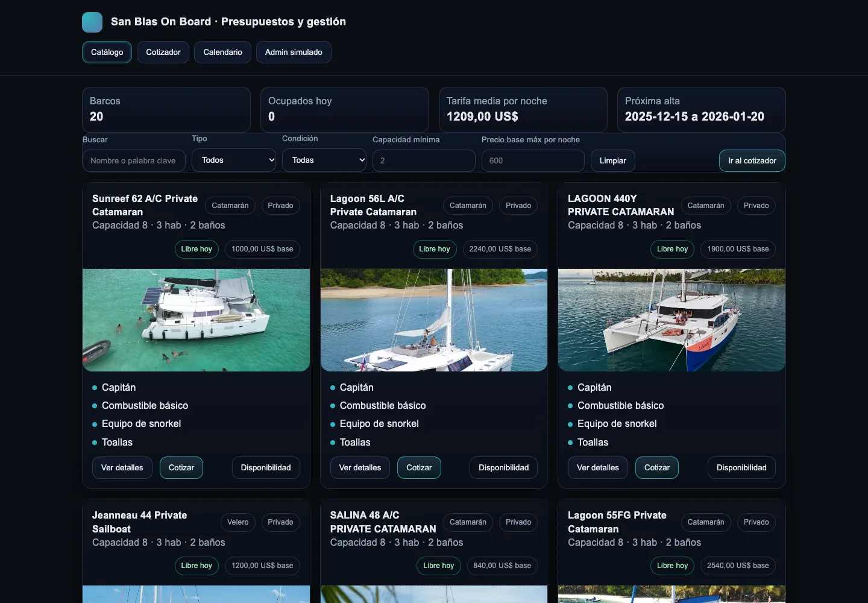
Task: Open the Lagoon 56L catamaran photo
Action: pyautogui.click(x=434, y=320)
